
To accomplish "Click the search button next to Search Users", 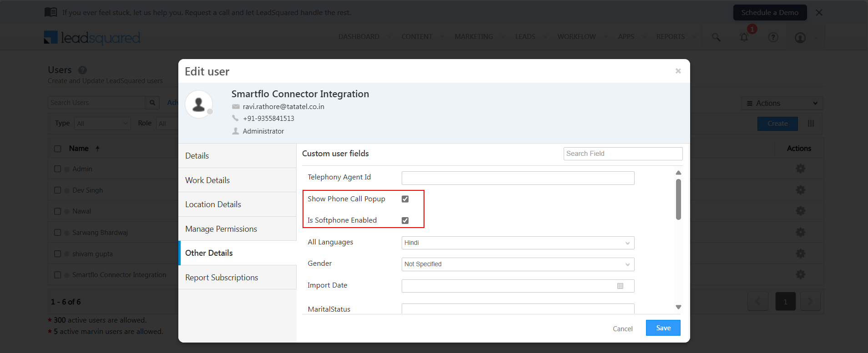I will (x=152, y=103).
